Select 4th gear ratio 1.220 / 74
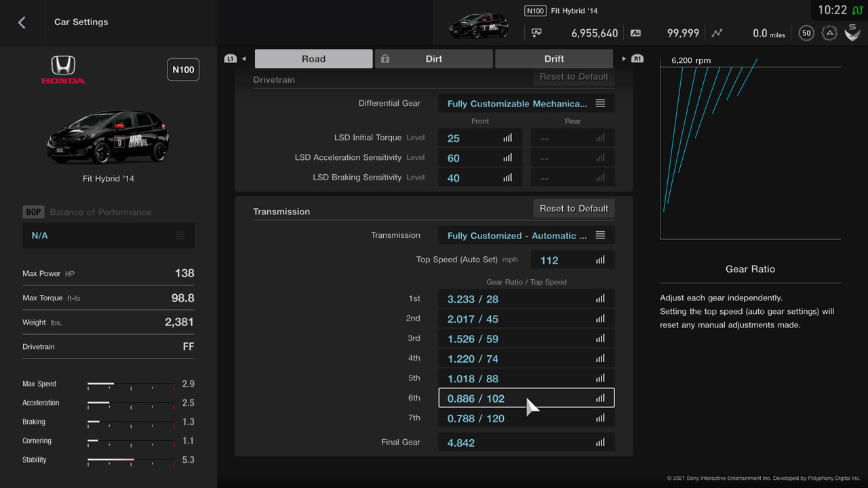Image resolution: width=868 pixels, height=488 pixels. (527, 359)
